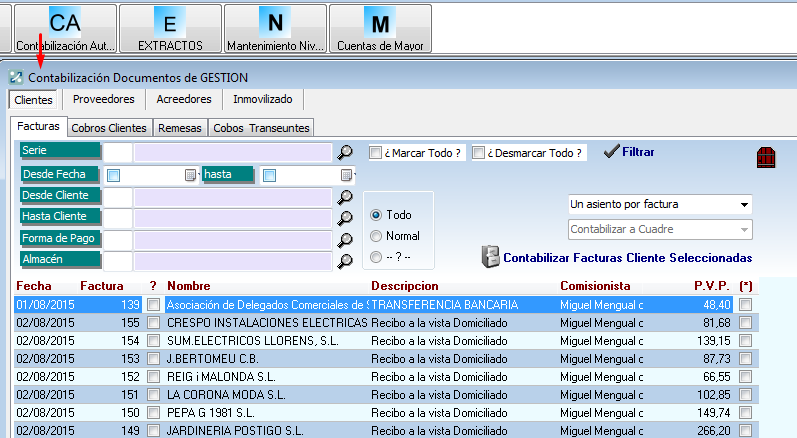
Task: Open Cuentas de Mayor toolbar button
Action: [x=380, y=28]
